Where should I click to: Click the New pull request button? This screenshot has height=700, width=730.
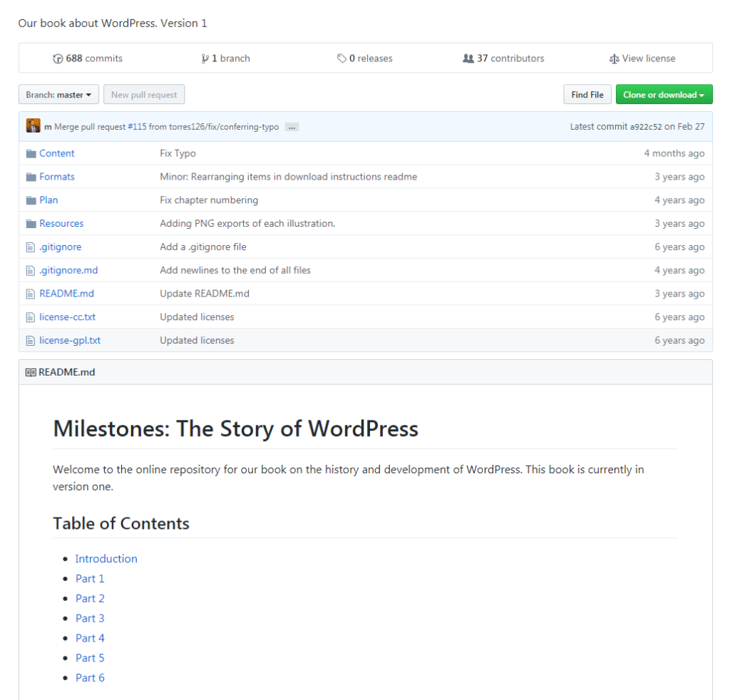pyautogui.click(x=144, y=93)
